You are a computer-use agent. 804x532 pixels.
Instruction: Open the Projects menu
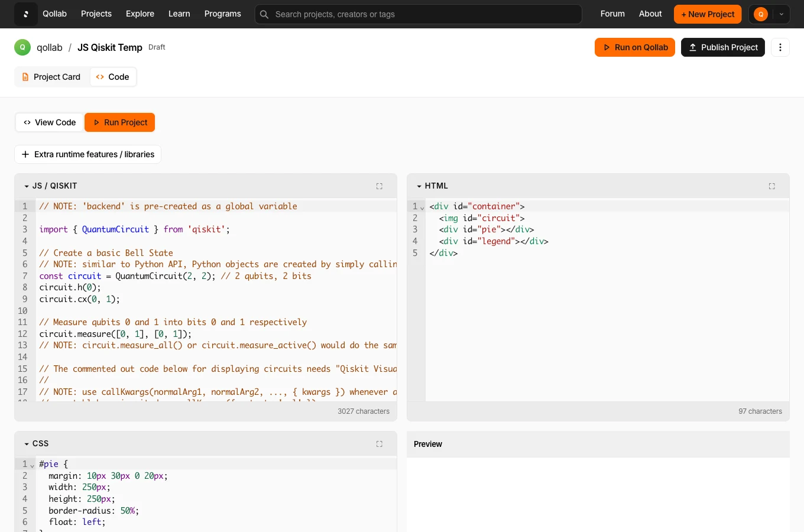pyautogui.click(x=96, y=14)
